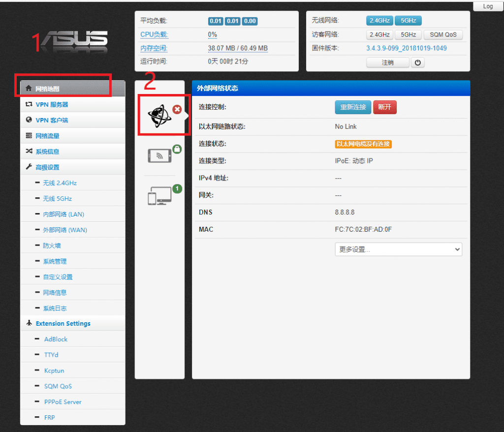Click the VPN 服务器 retweet icon
The height and width of the screenshot is (432, 504).
(29, 104)
